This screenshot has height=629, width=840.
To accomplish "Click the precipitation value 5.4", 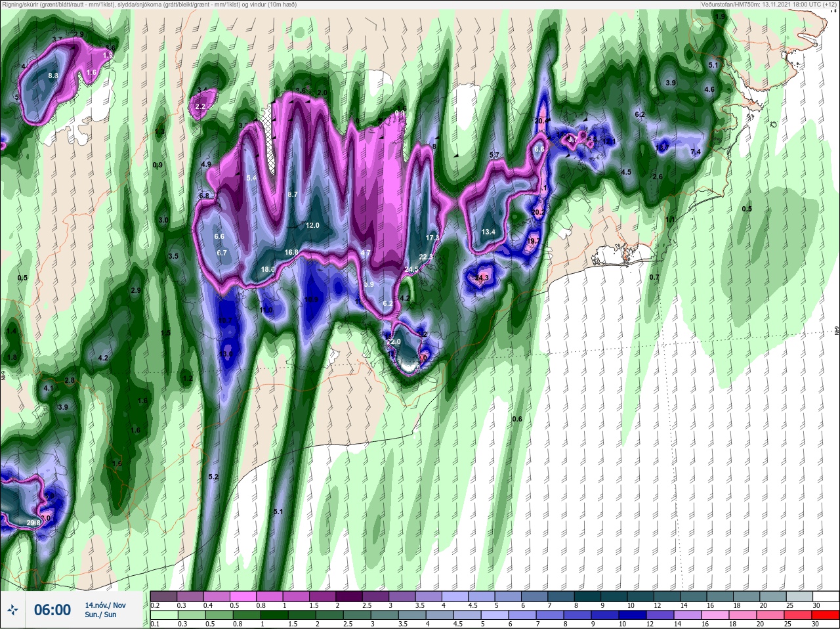I will point(251,178).
